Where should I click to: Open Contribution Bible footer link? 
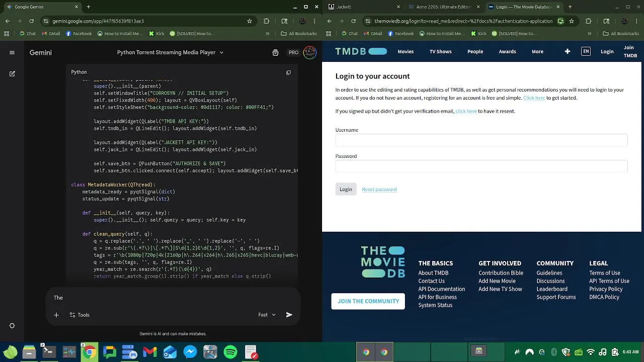pyautogui.click(x=501, y=273)
